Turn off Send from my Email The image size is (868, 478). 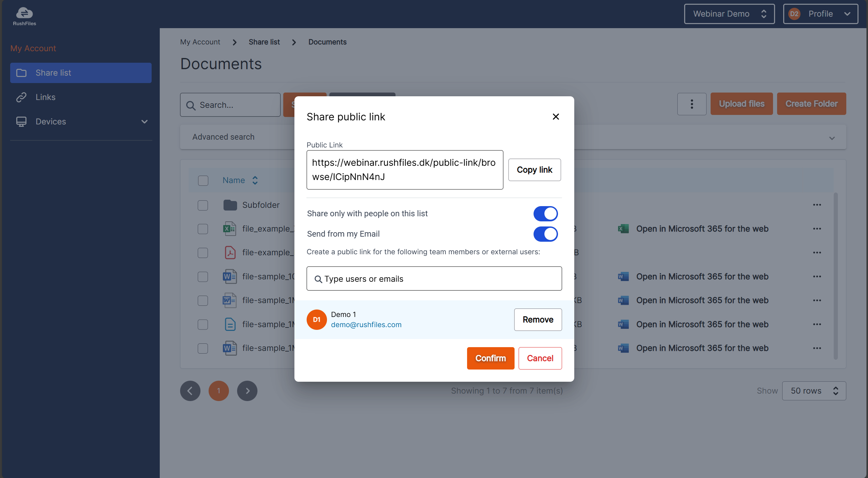pyautogui.click(x=545, y=234)
